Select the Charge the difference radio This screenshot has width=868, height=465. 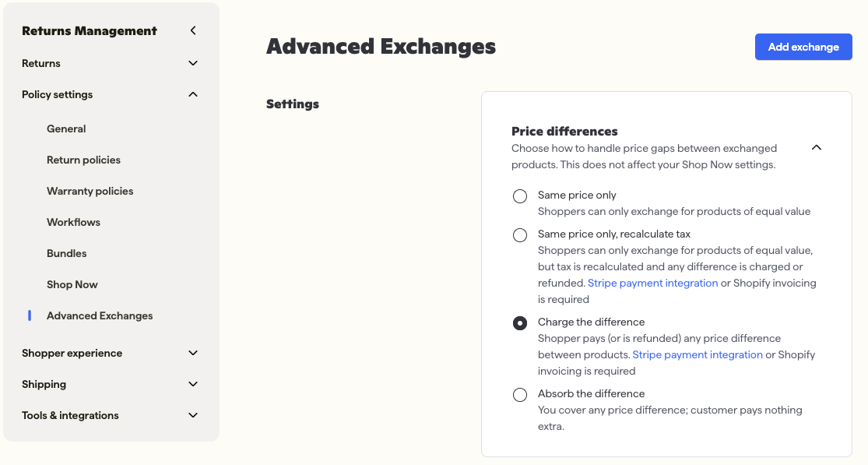pos(520,322)
